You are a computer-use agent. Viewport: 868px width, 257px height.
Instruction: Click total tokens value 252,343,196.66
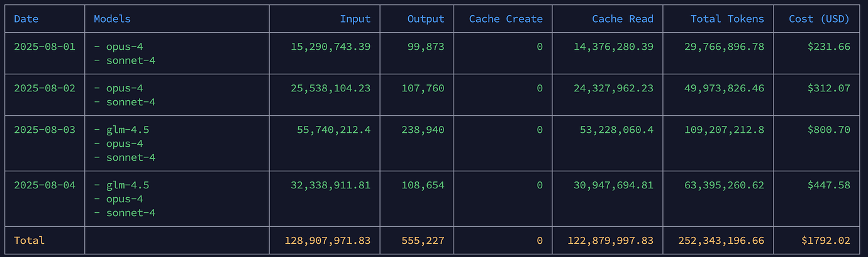(x=721, y=241)
